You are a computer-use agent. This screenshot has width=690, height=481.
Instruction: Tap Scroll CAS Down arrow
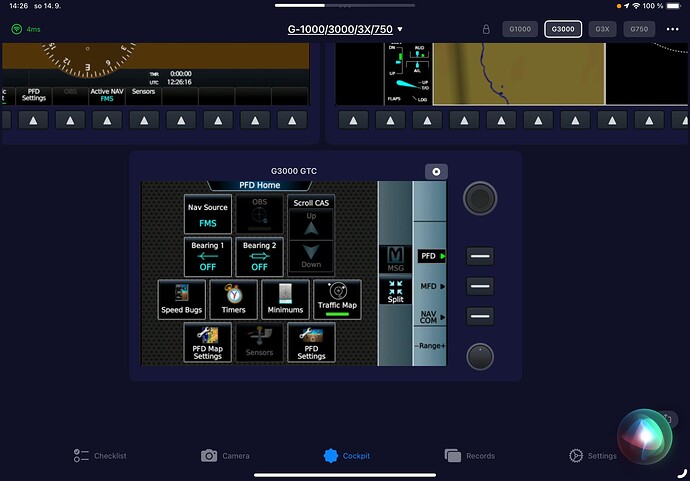(x=311, y=256)
